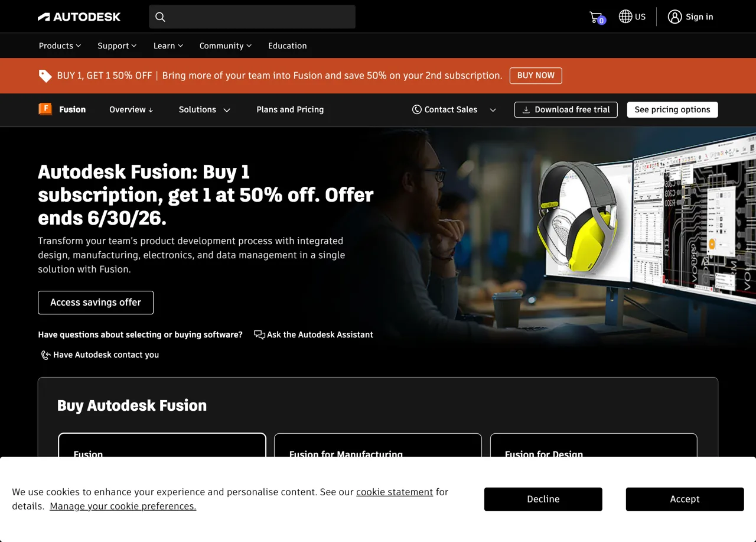Click Ask the Autodesk Assistant link
The width and height of the screenshot is (756, 542).
(x=320, y=335)
